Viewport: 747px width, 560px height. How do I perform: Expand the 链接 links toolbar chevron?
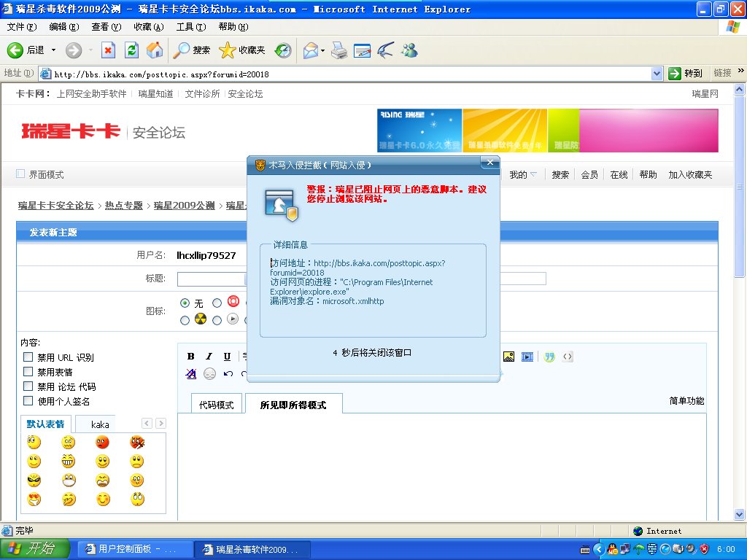tap(741, 71)
